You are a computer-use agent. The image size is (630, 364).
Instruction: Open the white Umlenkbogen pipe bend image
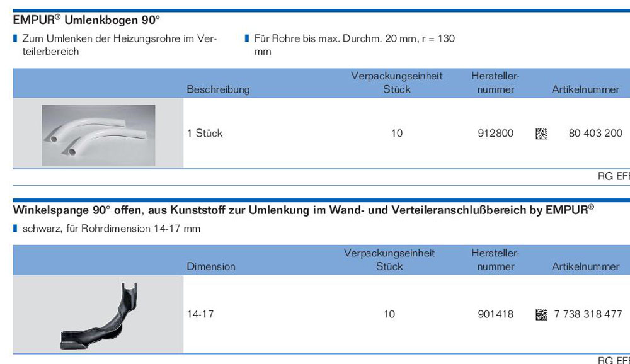(x=98, y=135)
